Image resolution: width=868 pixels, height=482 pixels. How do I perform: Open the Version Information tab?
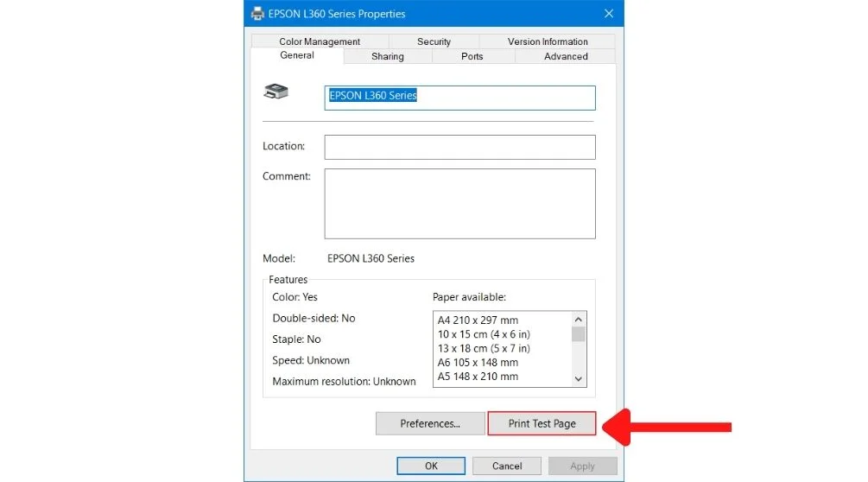click(548, 41)
